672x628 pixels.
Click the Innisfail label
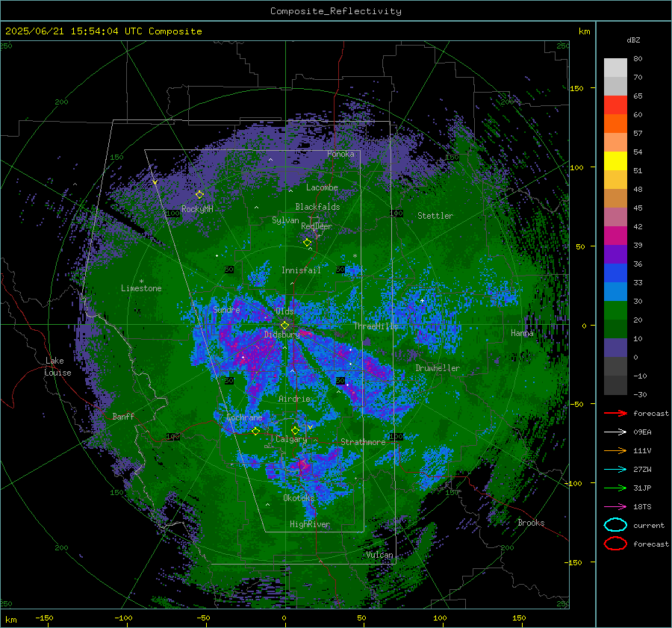click(x=301, y=270)
